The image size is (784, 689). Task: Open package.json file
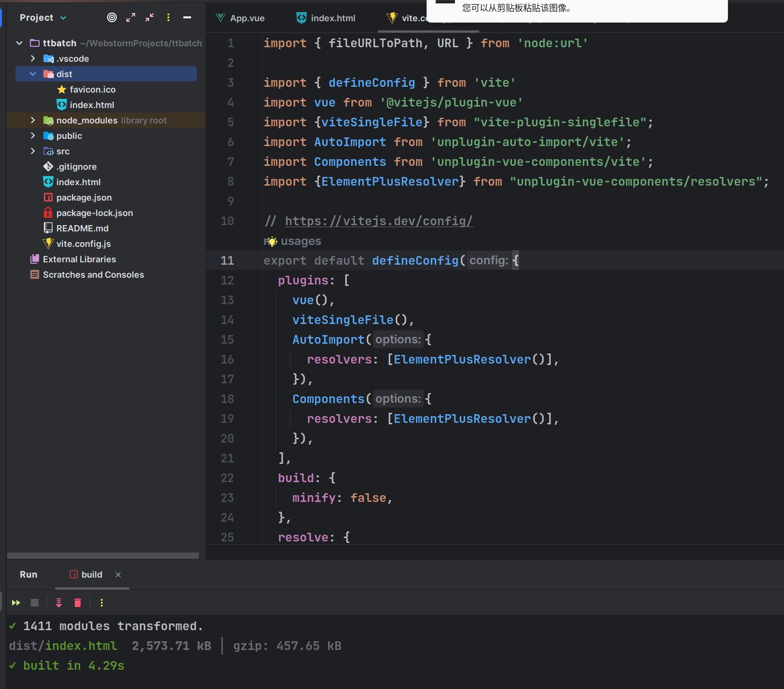click(x=84, y=197)
